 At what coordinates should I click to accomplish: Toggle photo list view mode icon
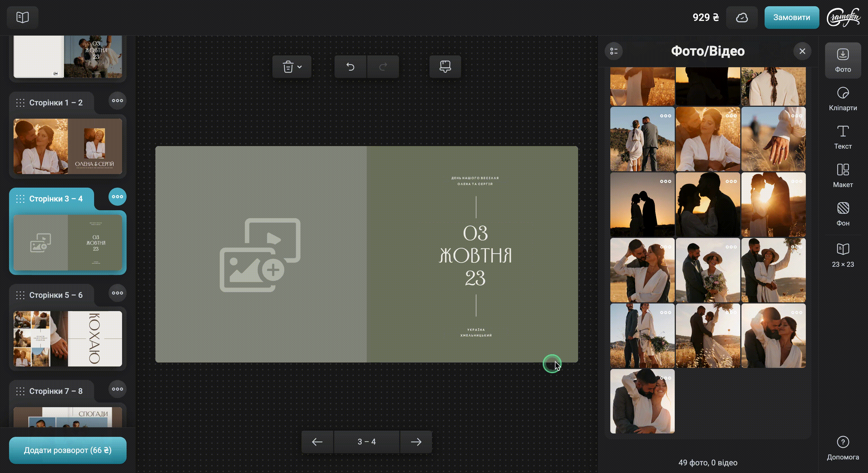click(x=614, y=51)
